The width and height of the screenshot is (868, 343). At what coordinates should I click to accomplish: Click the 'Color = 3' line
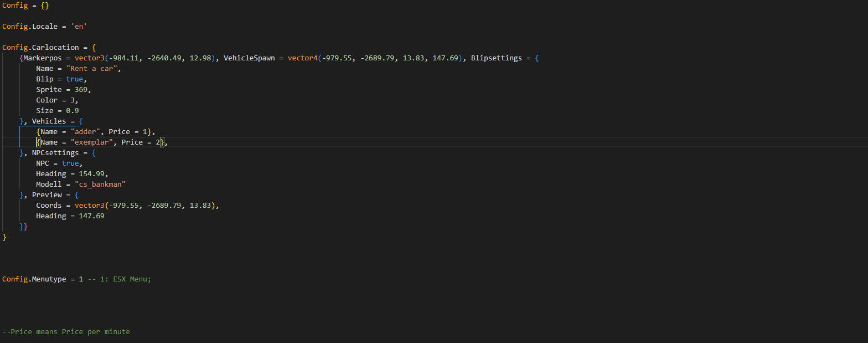click(58, 100)
